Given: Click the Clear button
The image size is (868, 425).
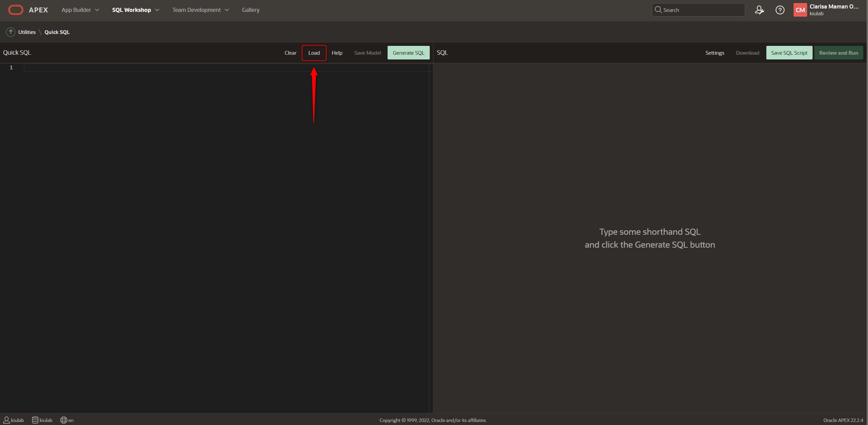Looking at the screenshot, I should 290,53.
